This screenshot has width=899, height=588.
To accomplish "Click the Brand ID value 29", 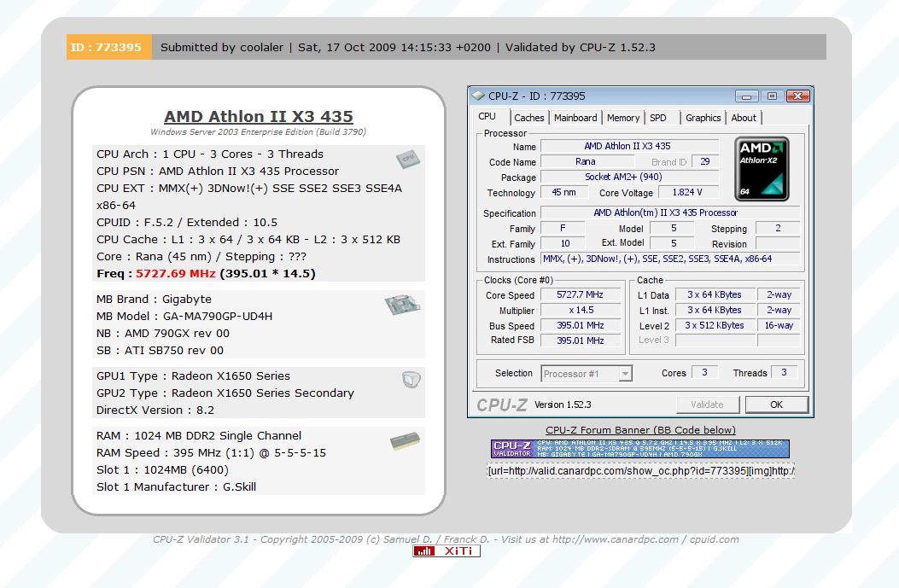I will coord(705,161).
